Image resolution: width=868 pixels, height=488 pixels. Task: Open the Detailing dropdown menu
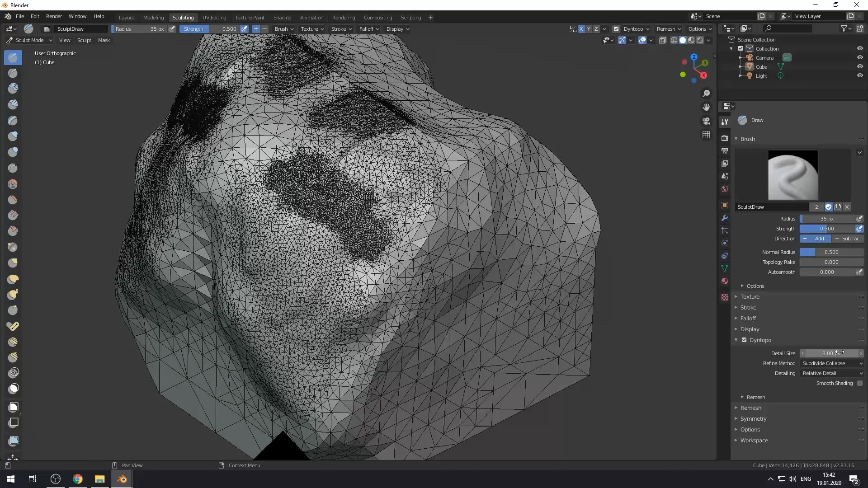coord(830,373)
